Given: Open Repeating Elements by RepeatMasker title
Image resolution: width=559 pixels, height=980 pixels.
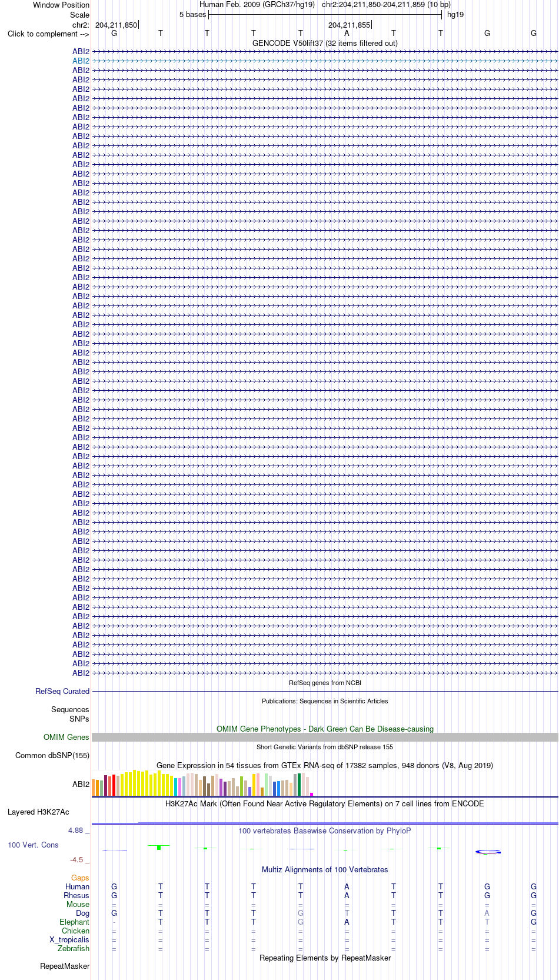Looking at the screenshot, I should tap(325, 958).
